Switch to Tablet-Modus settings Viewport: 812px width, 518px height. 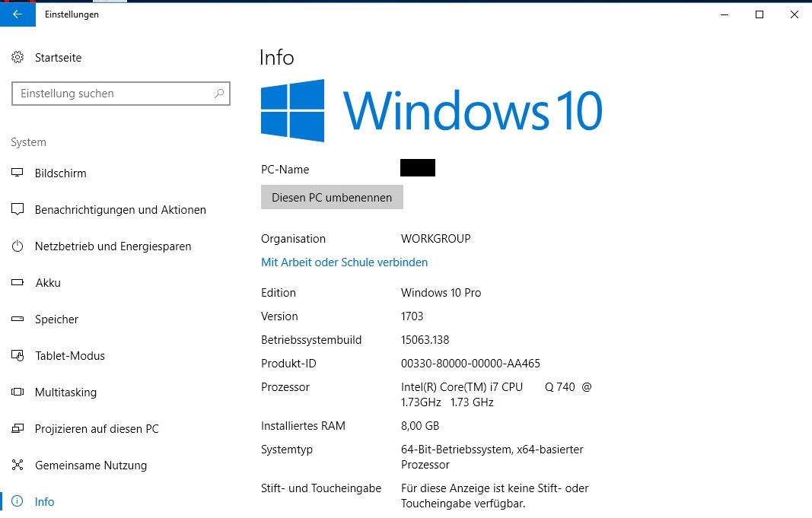click(70, 355)
